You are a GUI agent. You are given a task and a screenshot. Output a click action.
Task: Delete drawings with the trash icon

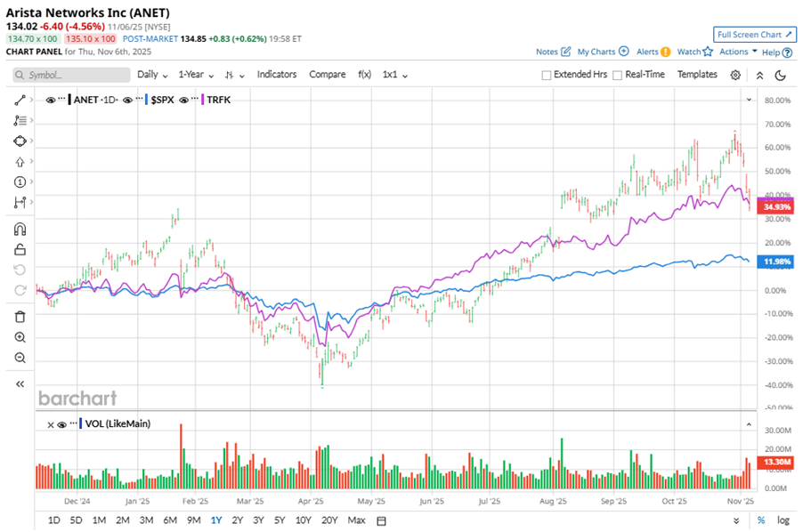coord(20,316)
